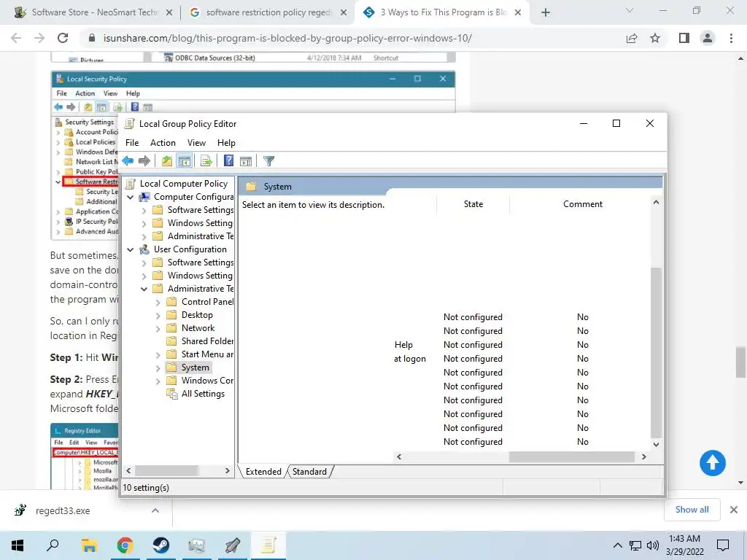Sort by the State column header
Screen dimensions: 747x560
click(473, 204)
